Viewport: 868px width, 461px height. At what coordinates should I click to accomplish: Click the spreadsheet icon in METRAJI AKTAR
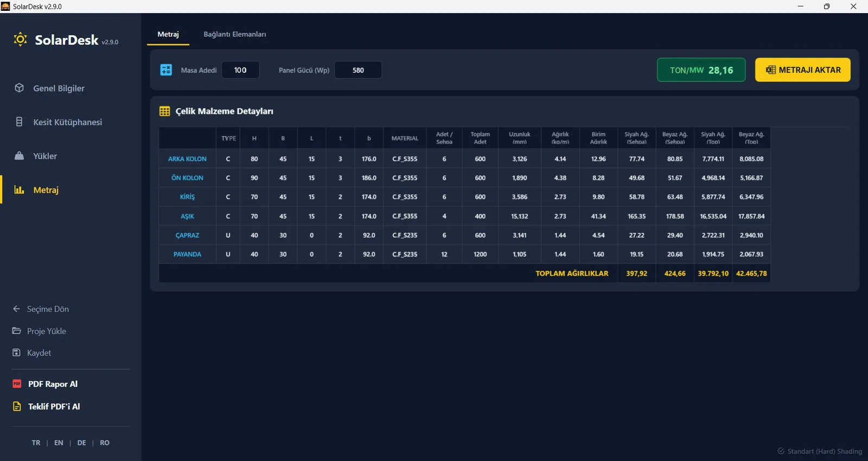(770, 70)
